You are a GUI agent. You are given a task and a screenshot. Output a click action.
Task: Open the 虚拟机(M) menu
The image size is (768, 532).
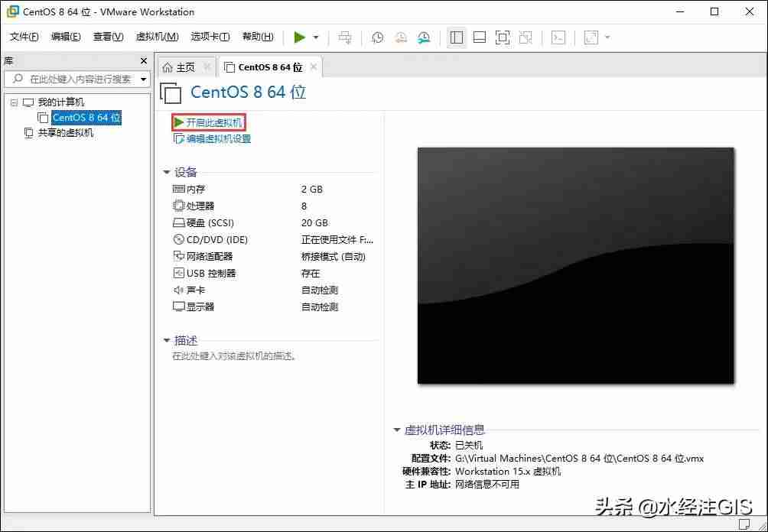click(157, 37)
